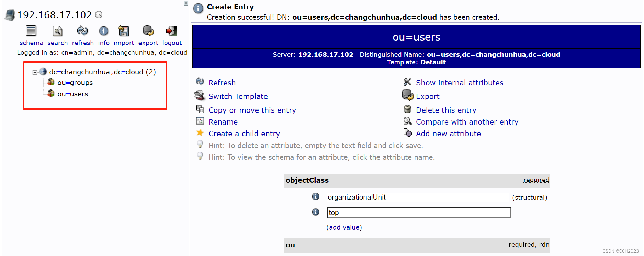Click the add value link
The height and width of the screenshot is (256, 644).
tap(344, 227)
